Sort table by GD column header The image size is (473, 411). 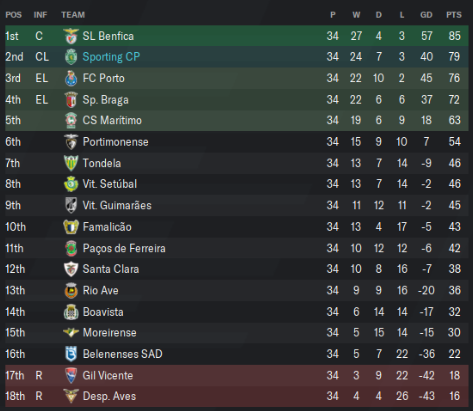(426, 15)
